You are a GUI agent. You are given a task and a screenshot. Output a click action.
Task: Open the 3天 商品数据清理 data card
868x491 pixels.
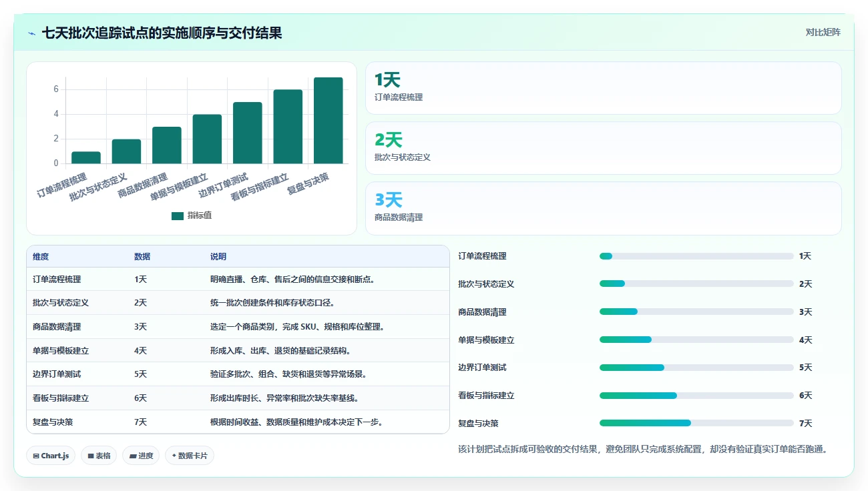pyautogui.click(x=604, y=208)
